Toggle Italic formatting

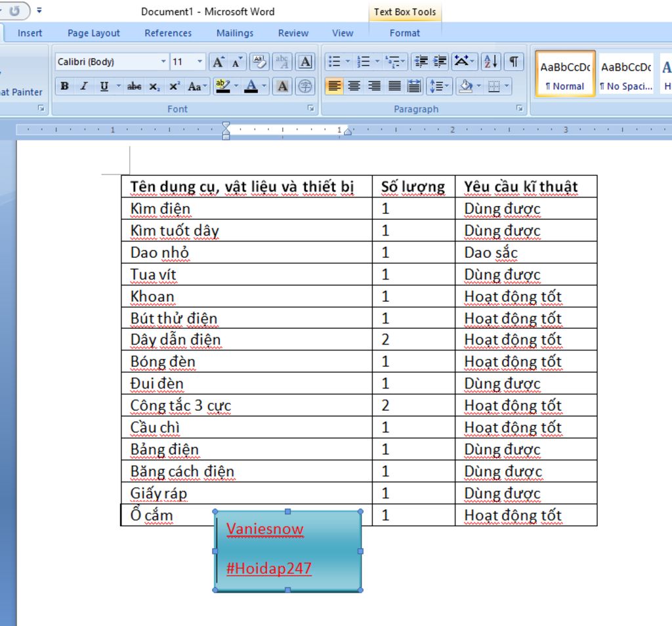(x=84, y=86)
